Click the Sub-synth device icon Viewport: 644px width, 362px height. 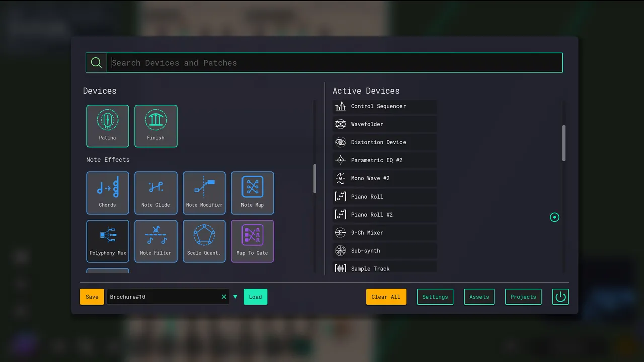(x=341, y=251)
